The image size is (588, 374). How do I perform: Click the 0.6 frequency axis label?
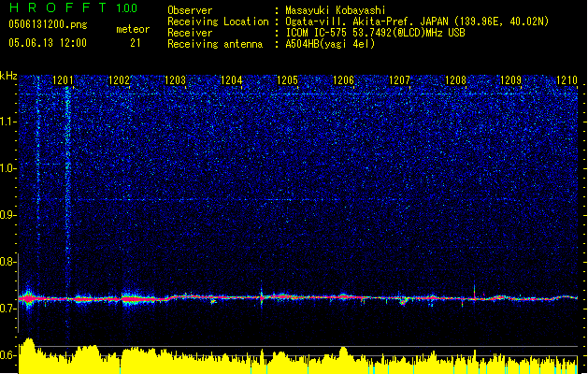tap(8, 355)
